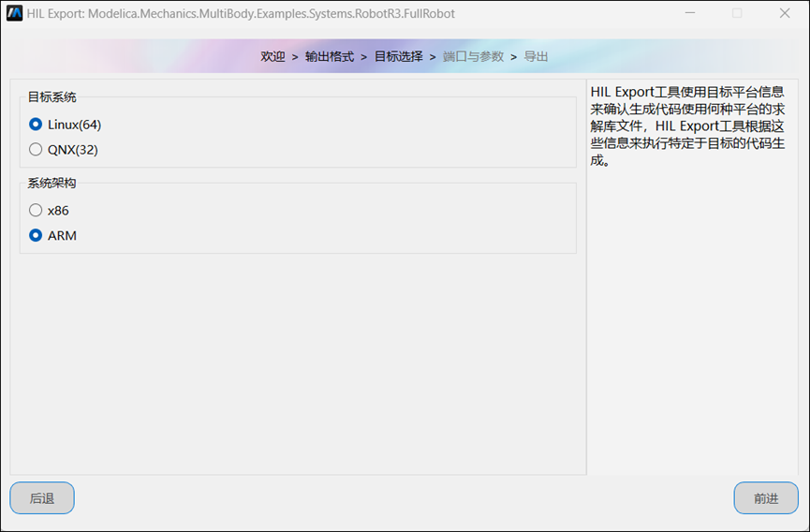Click the 后退 back button
This screenshot has width=810, height=532.
42,498
